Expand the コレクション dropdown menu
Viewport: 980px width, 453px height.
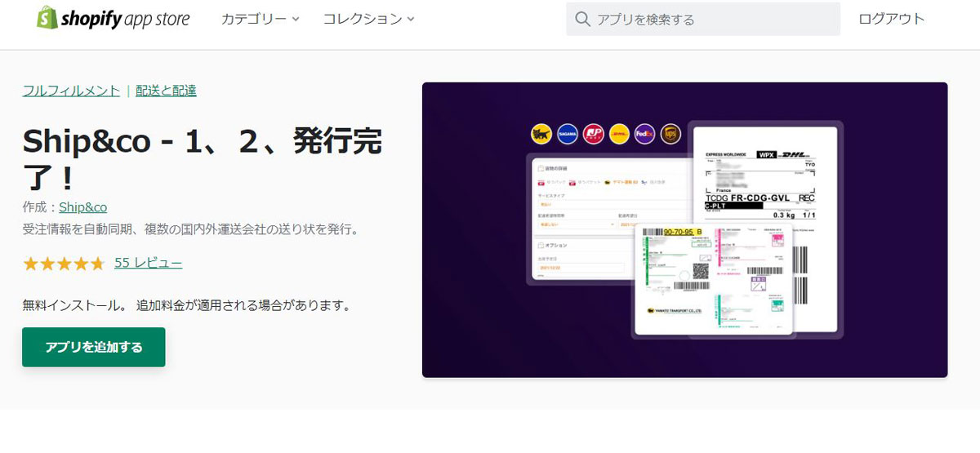pyautogui.click(x=368, y=19)
